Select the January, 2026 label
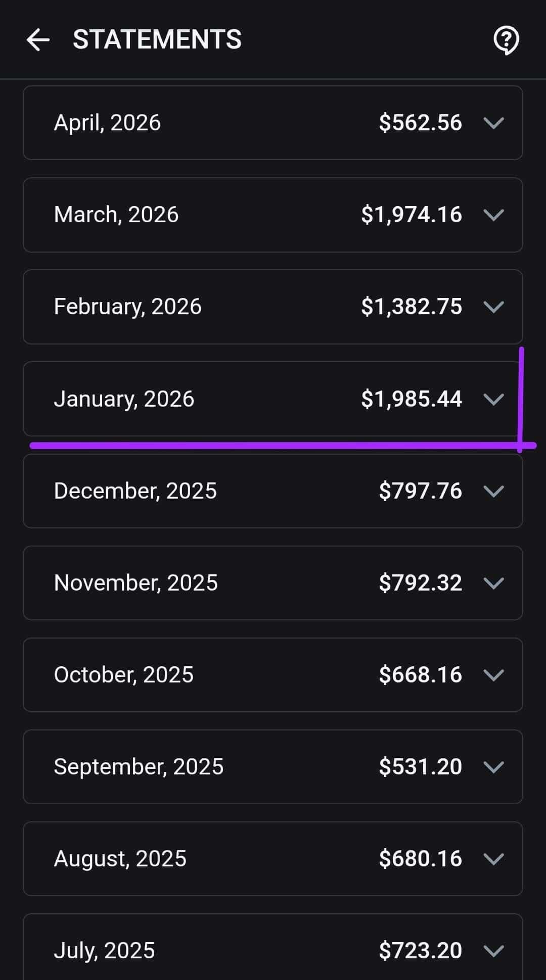Screen dimensions: 546x980 click(x=124, y=399)
